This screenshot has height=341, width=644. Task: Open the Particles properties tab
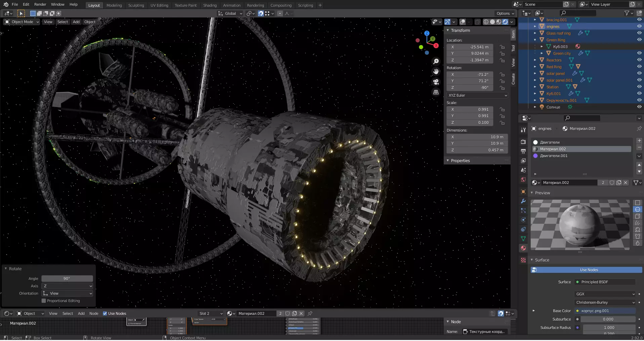coord(523,210)
